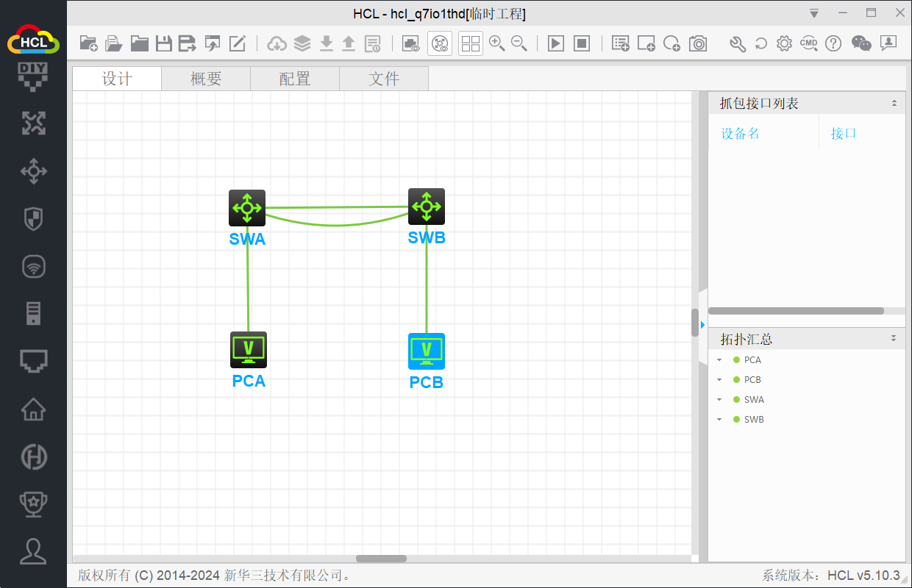Image resolution: width=912 pixels, height=588 pixels.
Task: Click the stacked layers toolbar icon
Action: pos(302,43)
